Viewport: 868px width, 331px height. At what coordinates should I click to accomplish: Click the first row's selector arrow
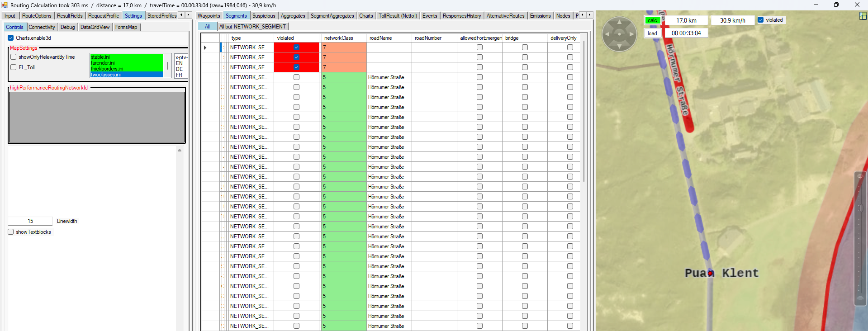[x=205, y=47]
